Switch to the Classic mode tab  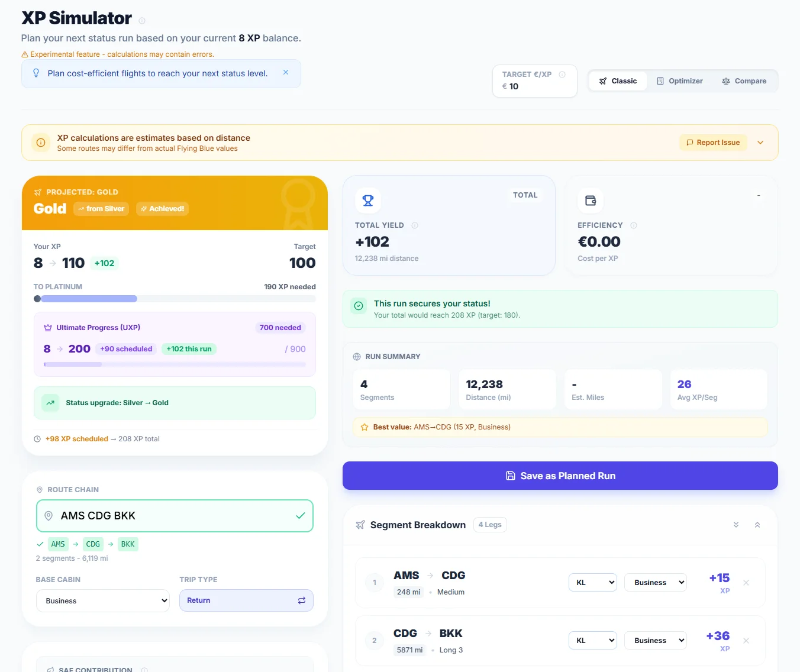point(618,81)
